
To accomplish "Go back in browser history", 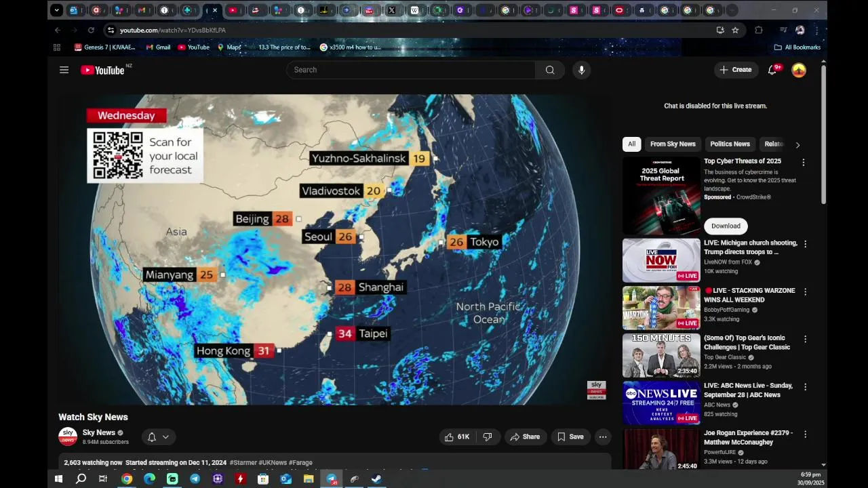I will 58,30.
